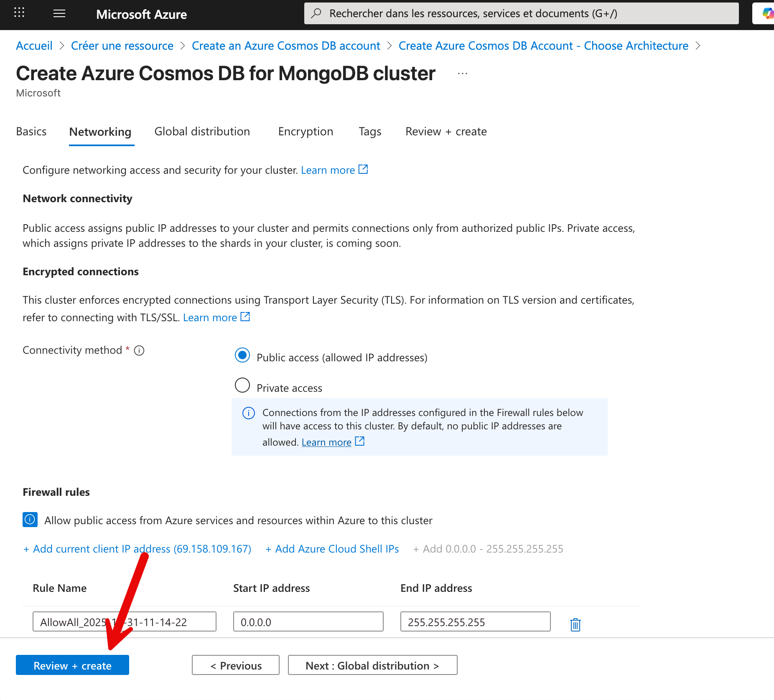Add Azure Cloud Shell IPs
The image size is (774, 700).
[332, 548]
